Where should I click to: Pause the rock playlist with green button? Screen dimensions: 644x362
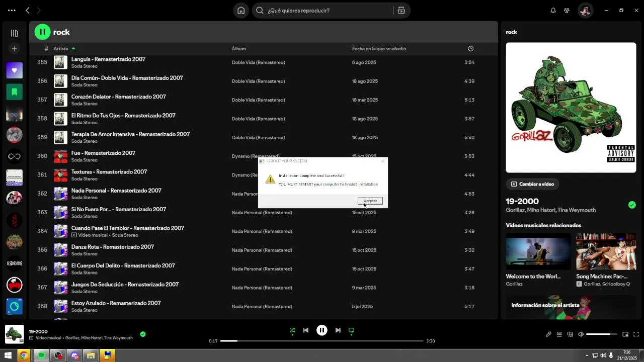[x=42, y=32]
